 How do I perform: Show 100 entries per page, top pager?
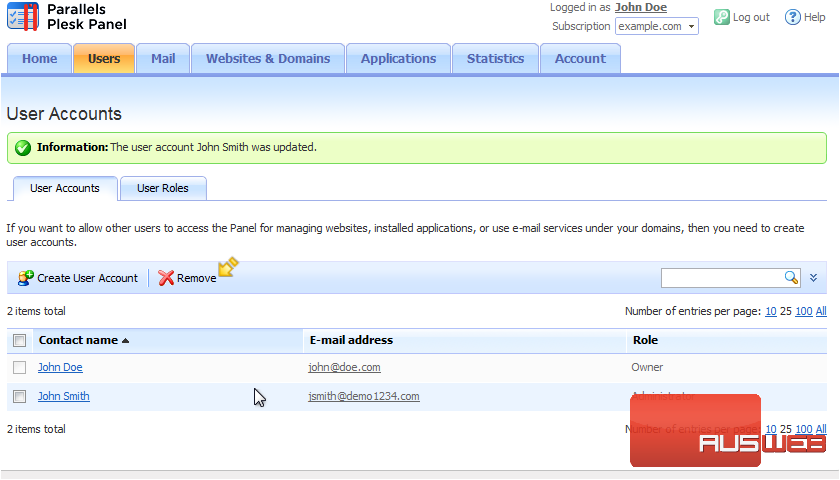(x=804, y=311)
